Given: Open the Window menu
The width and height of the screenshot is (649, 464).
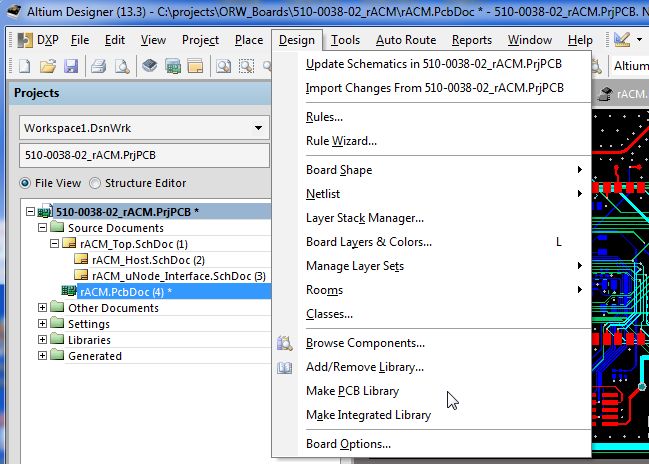Looking at the screenshot, I should pyautogui.click(x=530, y=40).
